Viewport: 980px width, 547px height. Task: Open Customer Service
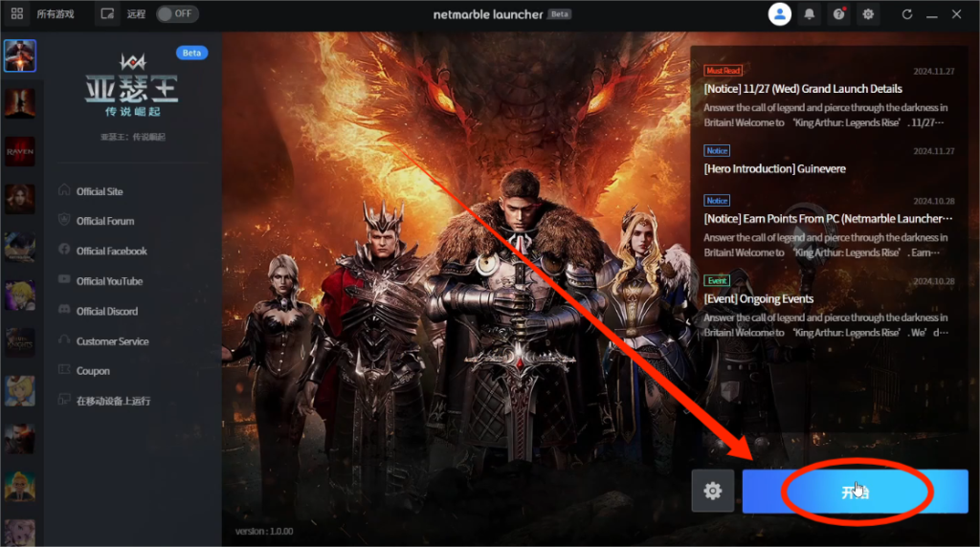(x=112, y=341)
